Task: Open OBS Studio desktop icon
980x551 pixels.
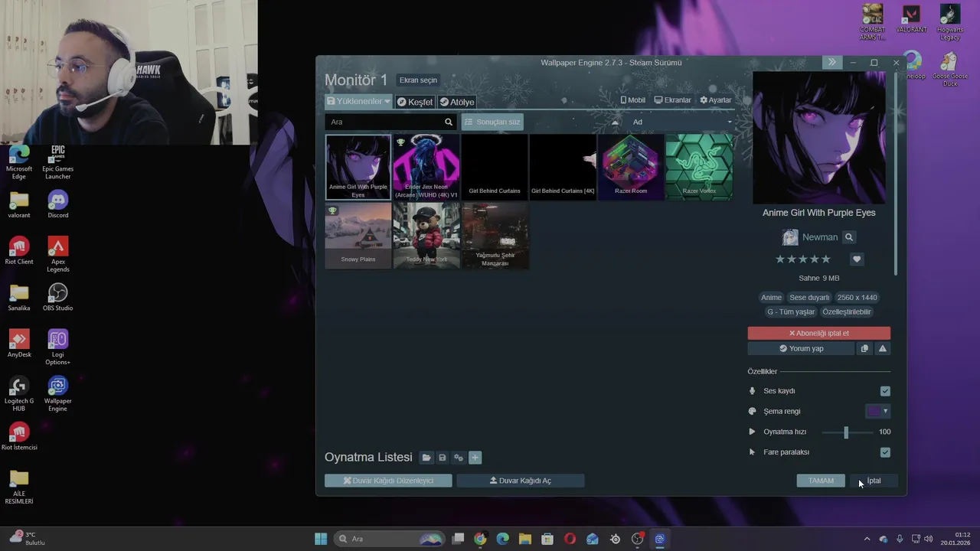Action: point(57,298)
